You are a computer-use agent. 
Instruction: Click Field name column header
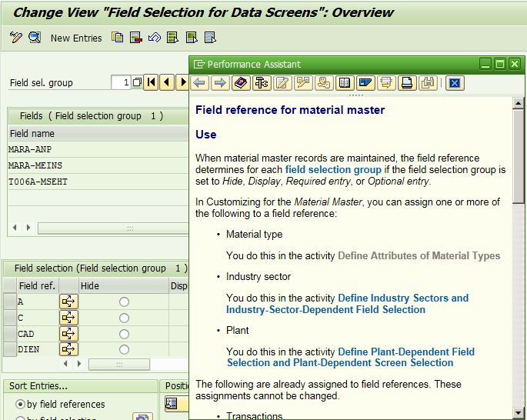(x=98, y=133)
